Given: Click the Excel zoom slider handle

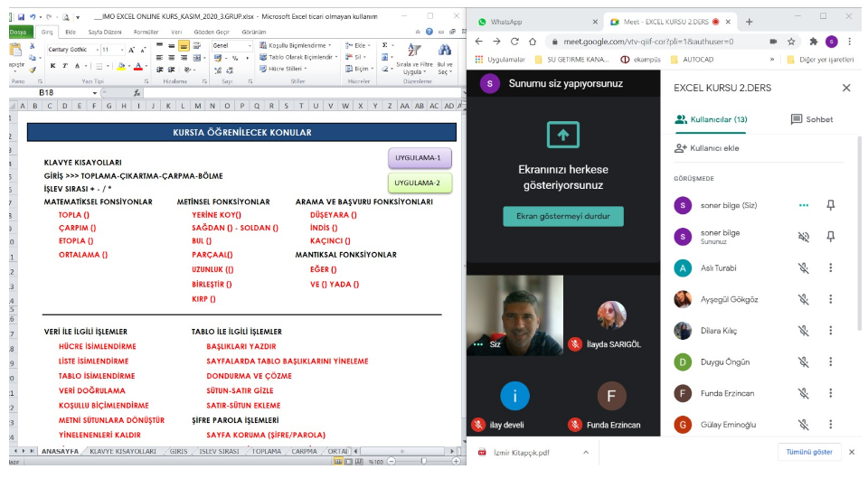Looking at the screenshot, I should 423,461.
